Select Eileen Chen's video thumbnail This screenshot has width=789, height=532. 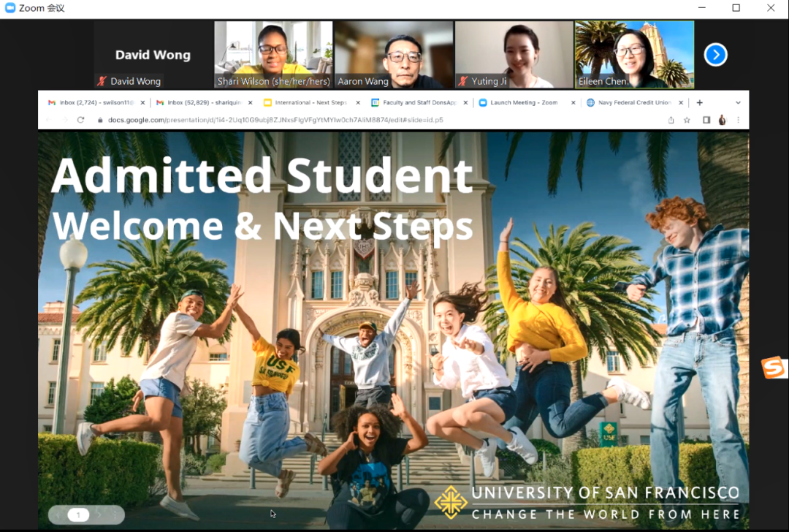[635, 55]
